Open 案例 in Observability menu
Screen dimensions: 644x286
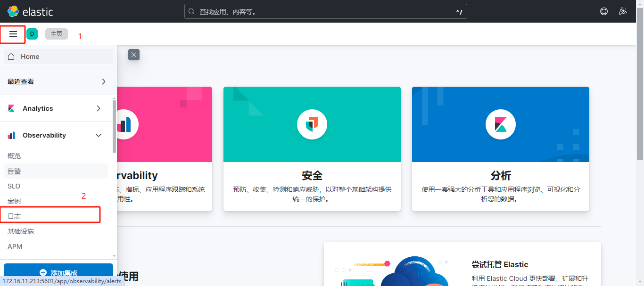14,201
